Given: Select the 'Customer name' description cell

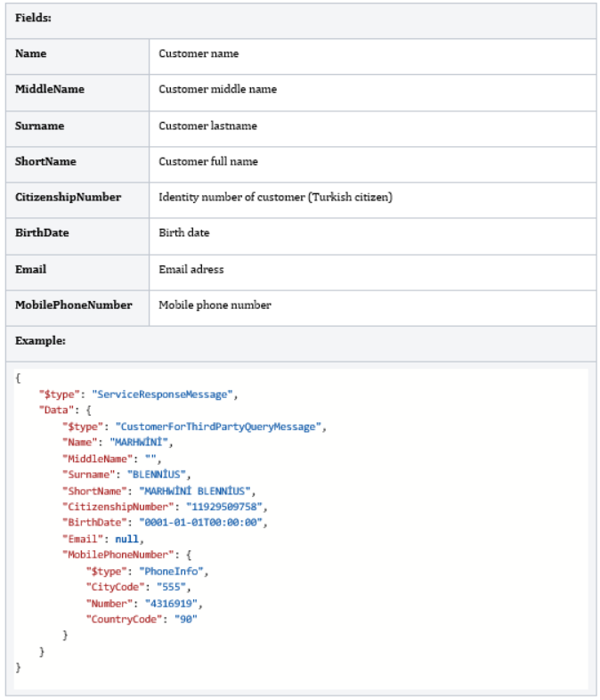Looking at the screenshot, I should tap(199, 53).
